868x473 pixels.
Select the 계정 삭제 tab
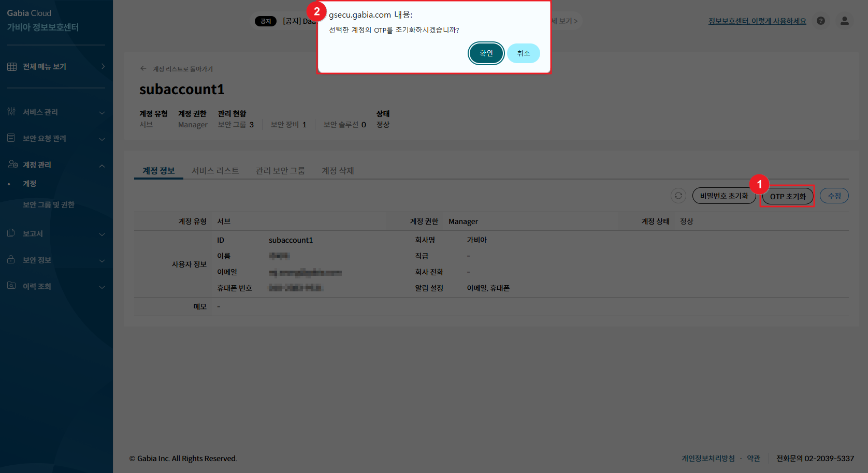338,171
